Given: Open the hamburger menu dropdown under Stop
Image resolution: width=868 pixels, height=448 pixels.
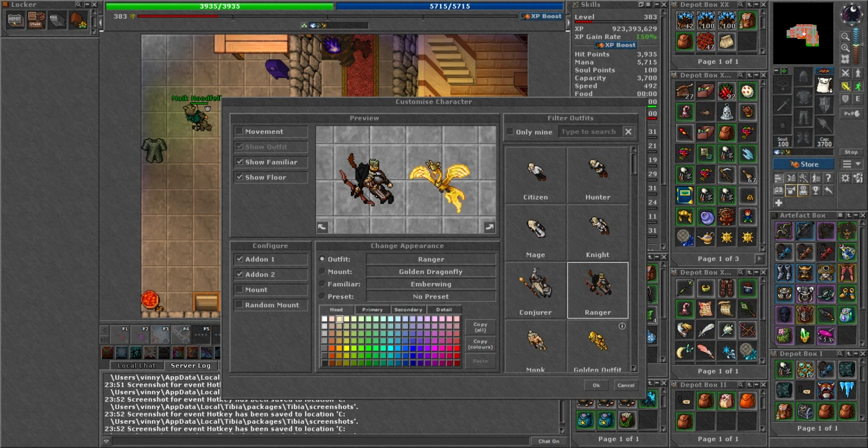Looking at the screenshot, I should point(851,164).
